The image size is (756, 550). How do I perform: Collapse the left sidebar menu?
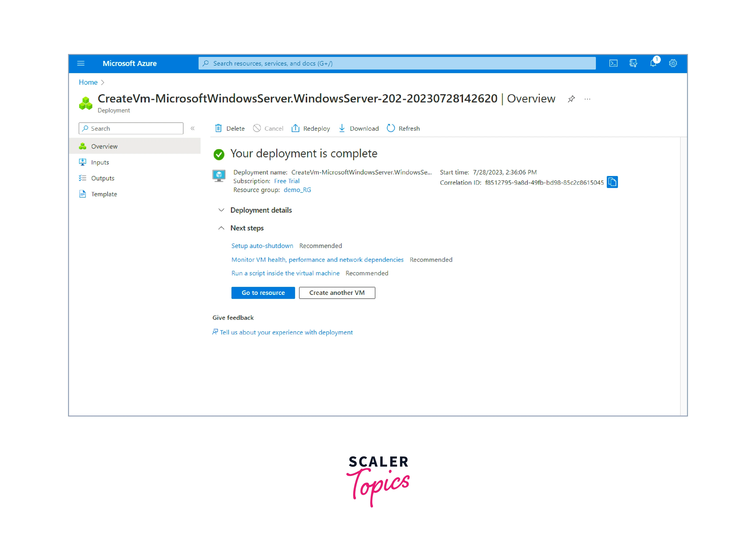(192, 129)
